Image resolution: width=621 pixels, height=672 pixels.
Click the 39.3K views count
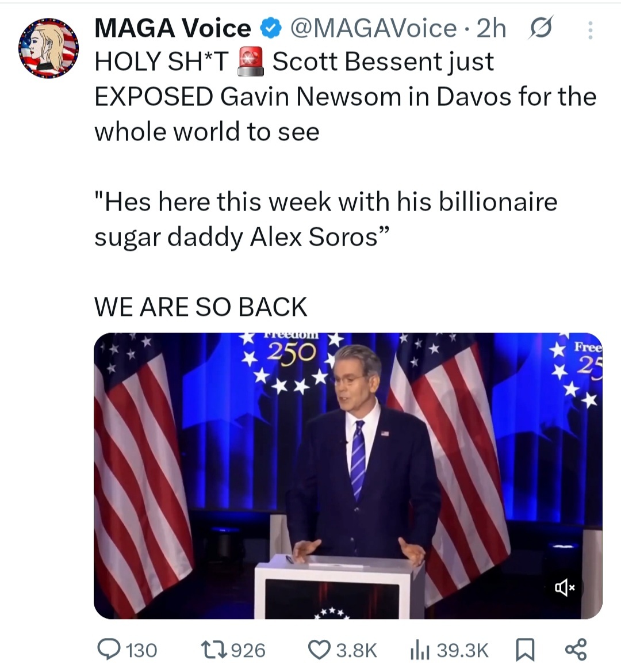[462, 650]
